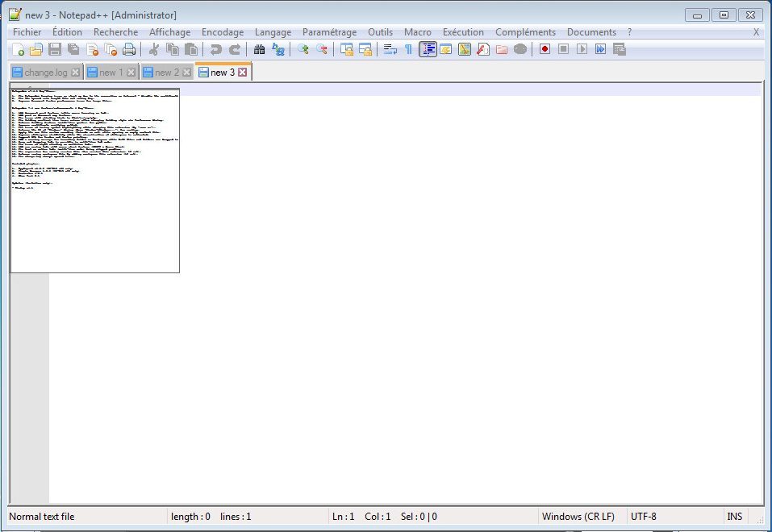Toggle word wrap in the toolbar
The image size is (772, 532).
pyautogui.click(x=390, y=49)
